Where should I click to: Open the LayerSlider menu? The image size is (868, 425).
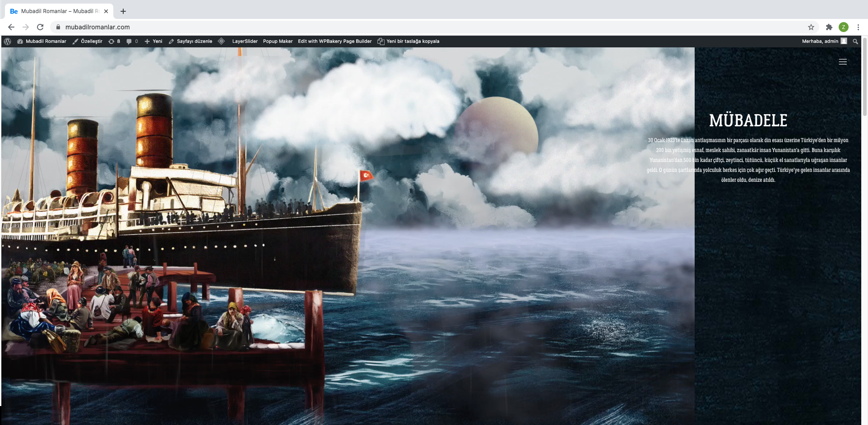point(245,41)
